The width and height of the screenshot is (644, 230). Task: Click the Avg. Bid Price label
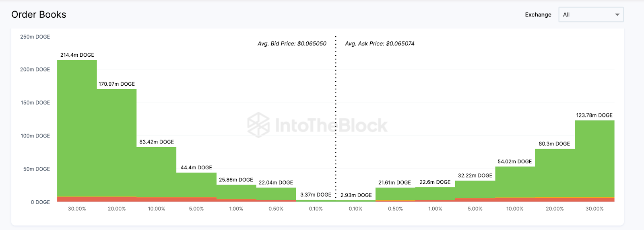pos(292,43)
